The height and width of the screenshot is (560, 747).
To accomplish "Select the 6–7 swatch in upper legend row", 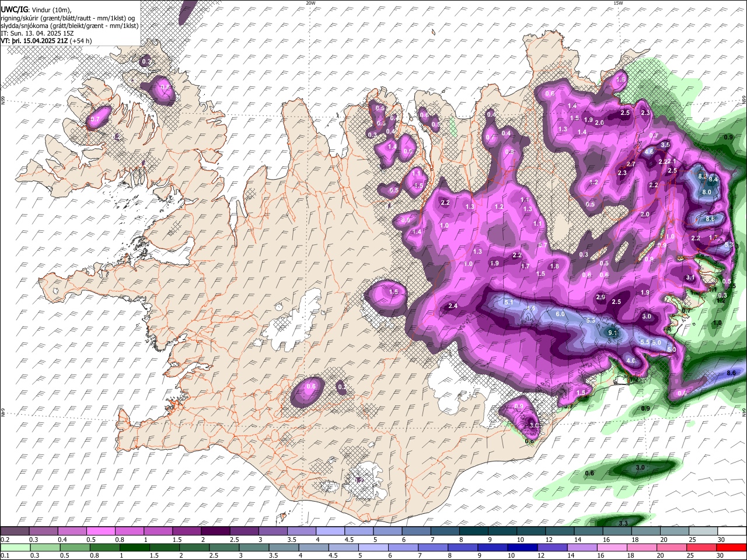I will point(417,531).
